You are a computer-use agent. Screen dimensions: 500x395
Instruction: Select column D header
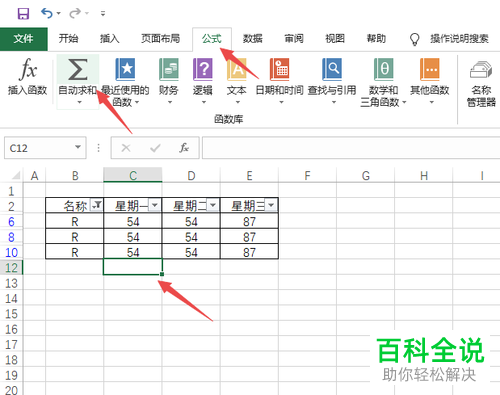click(191, 175)
